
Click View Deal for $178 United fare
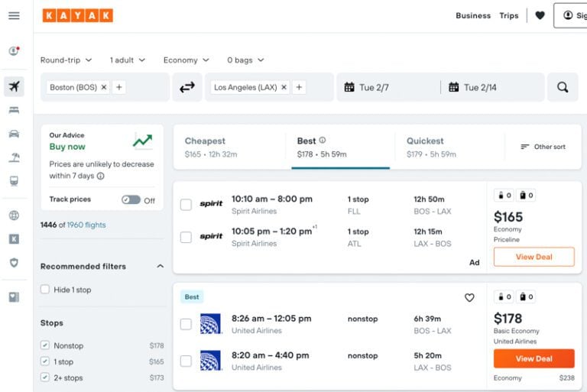tap(533, 358)
